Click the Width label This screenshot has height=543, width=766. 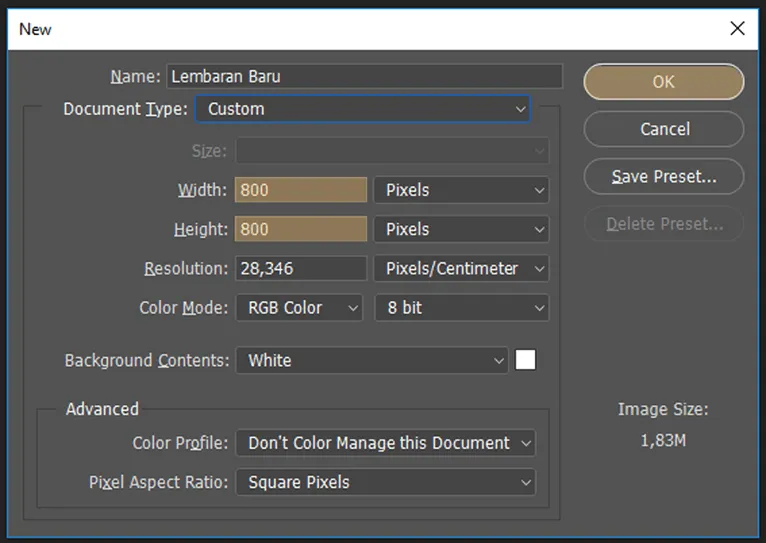tap(202, 190)
